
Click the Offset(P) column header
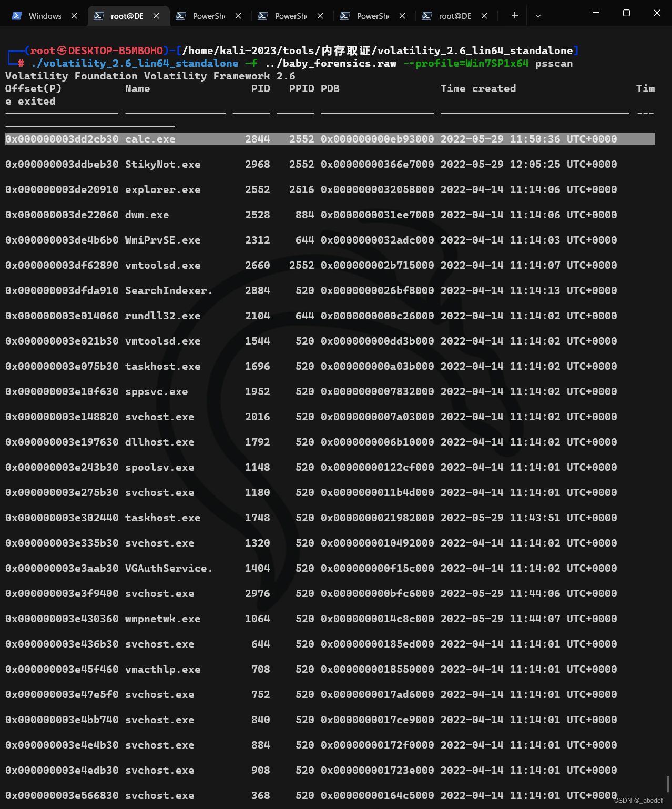34,88
